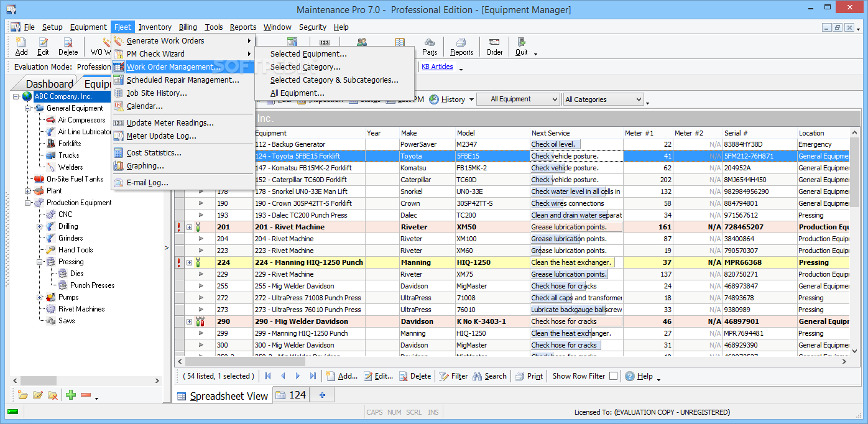Select Forklifts in the tree
Viewport: 868px width, 424px height.
tap(70, 144)
